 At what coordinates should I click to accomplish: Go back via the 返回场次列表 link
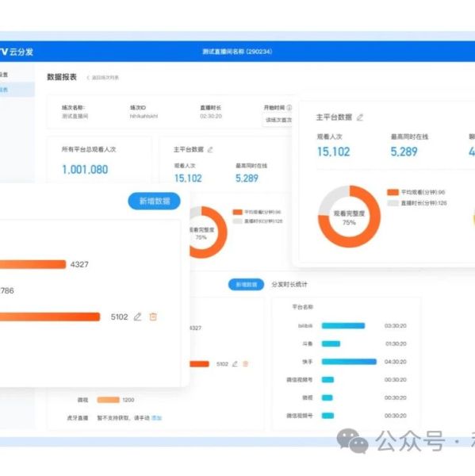coord(103,78)
